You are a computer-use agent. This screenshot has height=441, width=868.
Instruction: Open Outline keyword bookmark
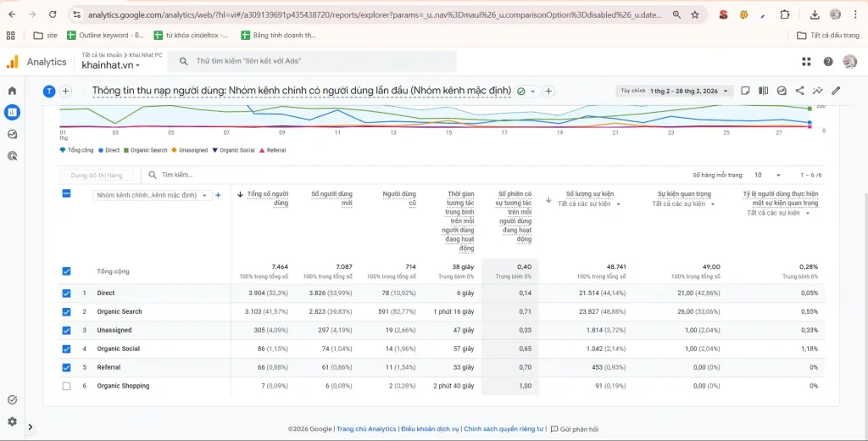(105, 36)
